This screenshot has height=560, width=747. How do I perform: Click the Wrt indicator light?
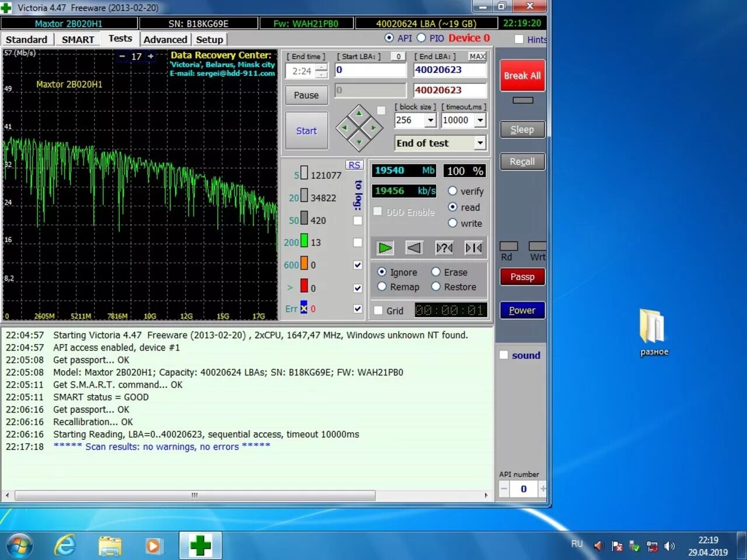pos(537,246)
